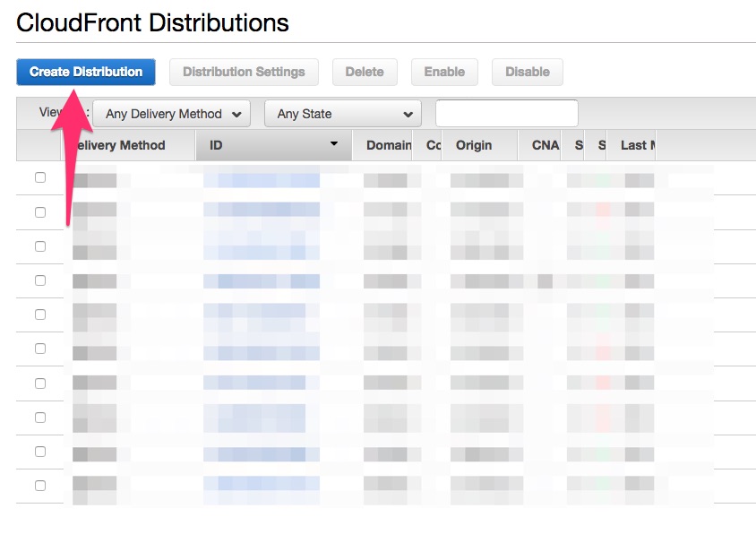Open the ID column sort dropdown arrow
The image size is (756, 534).
334,144
